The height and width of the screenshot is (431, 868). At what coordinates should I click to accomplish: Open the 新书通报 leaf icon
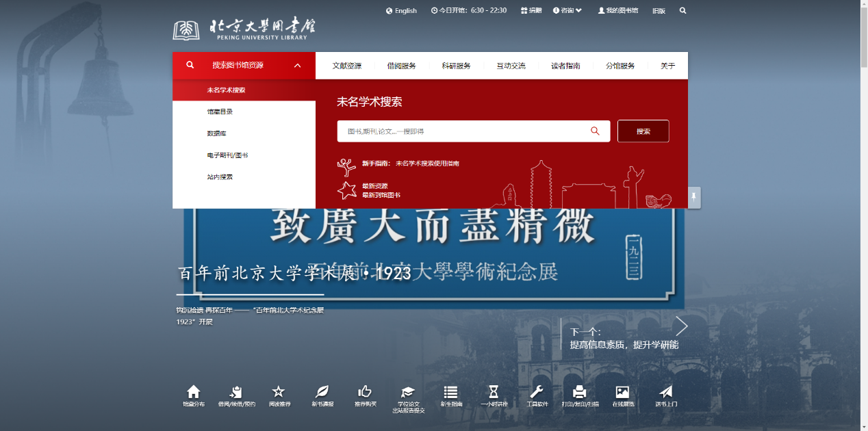(322, 391)
